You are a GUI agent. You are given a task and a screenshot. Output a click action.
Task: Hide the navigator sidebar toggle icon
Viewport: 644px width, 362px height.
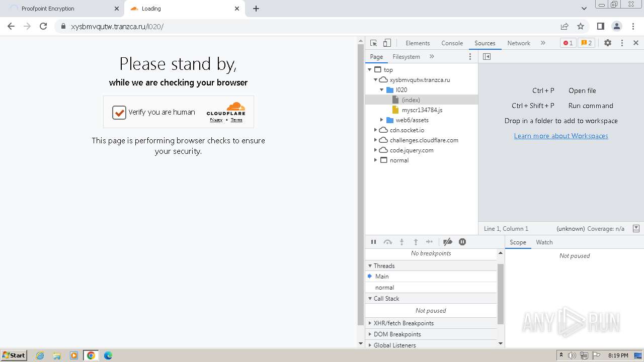coord(487,57)
